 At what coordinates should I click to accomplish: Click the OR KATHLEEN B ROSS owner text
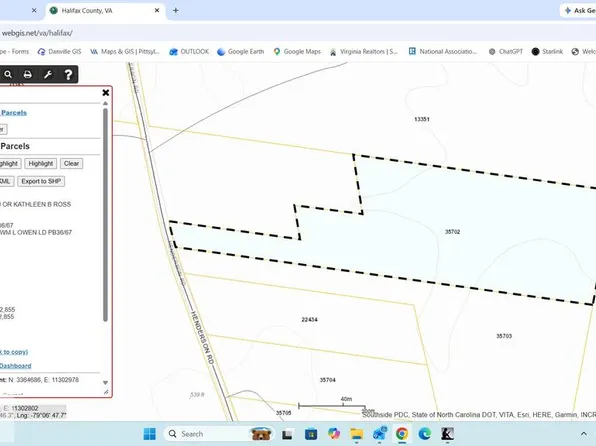36,205
